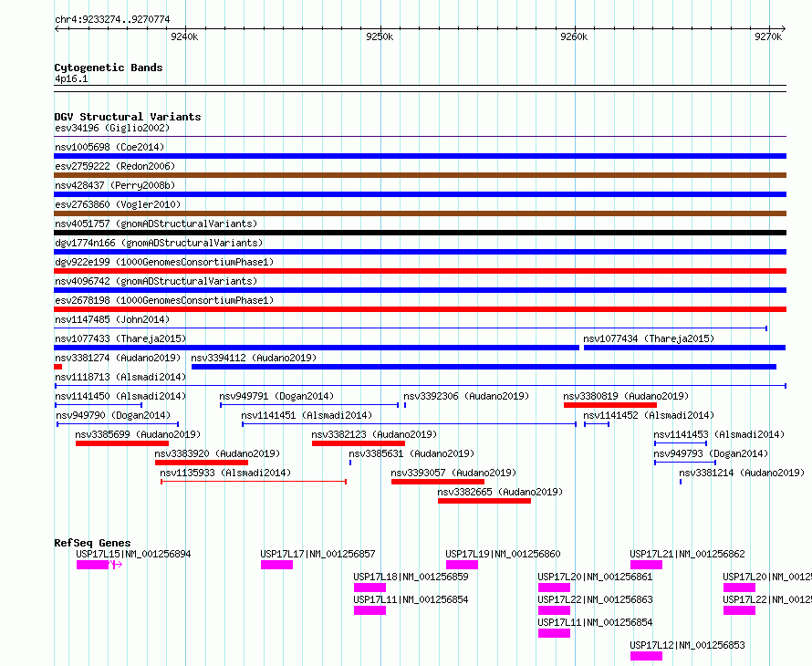Select the nsv1005698 (Coe2014) blue bar
Viewport: 812px width, 666px height.
[420, 156]
